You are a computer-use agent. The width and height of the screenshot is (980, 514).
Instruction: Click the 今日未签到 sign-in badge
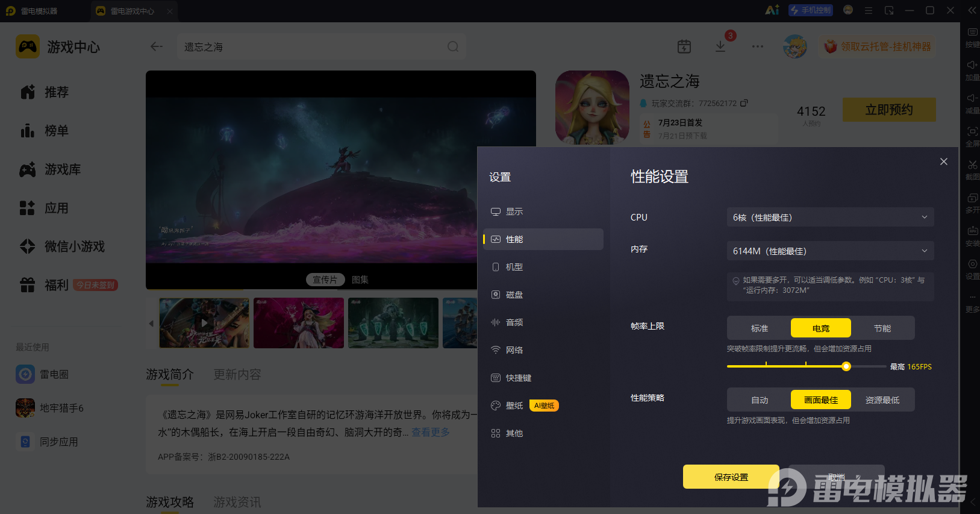tap(96, 285)
